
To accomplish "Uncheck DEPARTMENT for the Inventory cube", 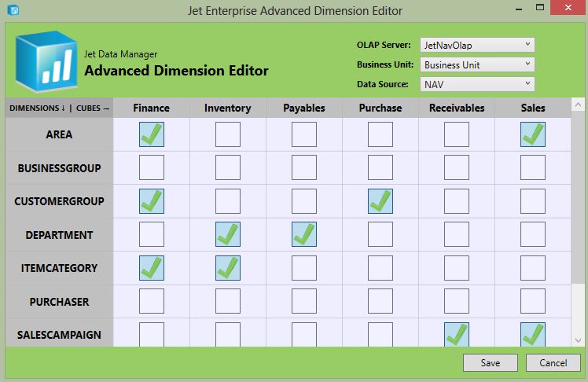I will click(228, 234).
